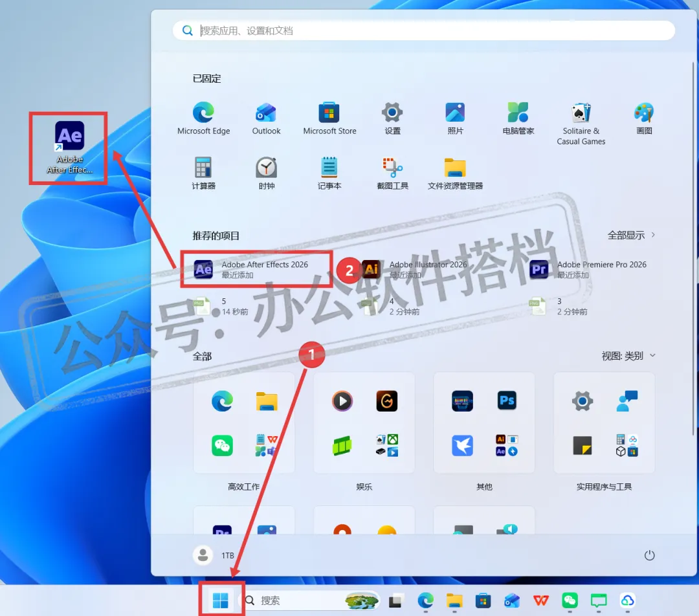Click 全部显示 to show all recommendations
Screen dimensions: 699x616
click(631, 235)
